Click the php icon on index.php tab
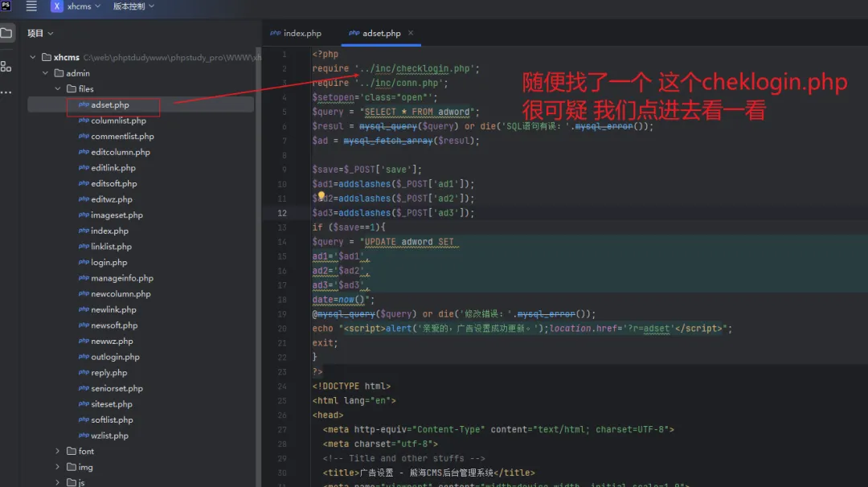868x487 pixels. point(275,33)
